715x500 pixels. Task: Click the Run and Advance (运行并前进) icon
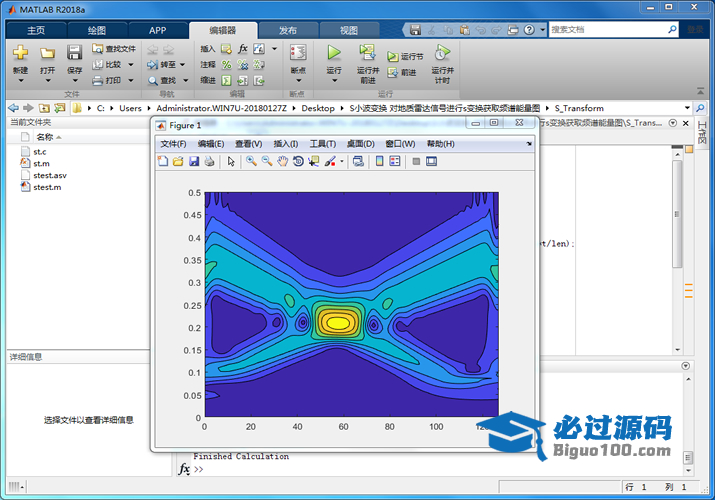367,53
